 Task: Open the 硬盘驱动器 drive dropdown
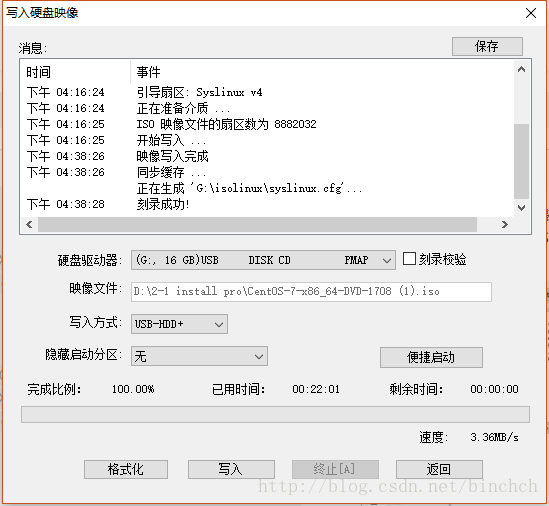point(263,260)
